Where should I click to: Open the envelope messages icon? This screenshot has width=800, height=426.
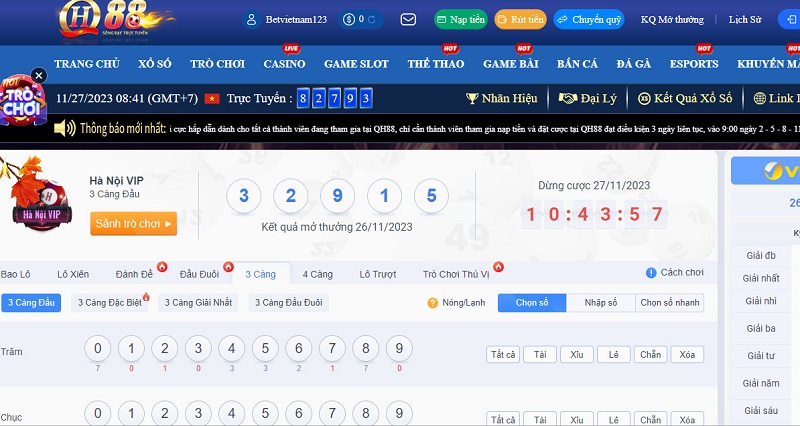(408, 19)
